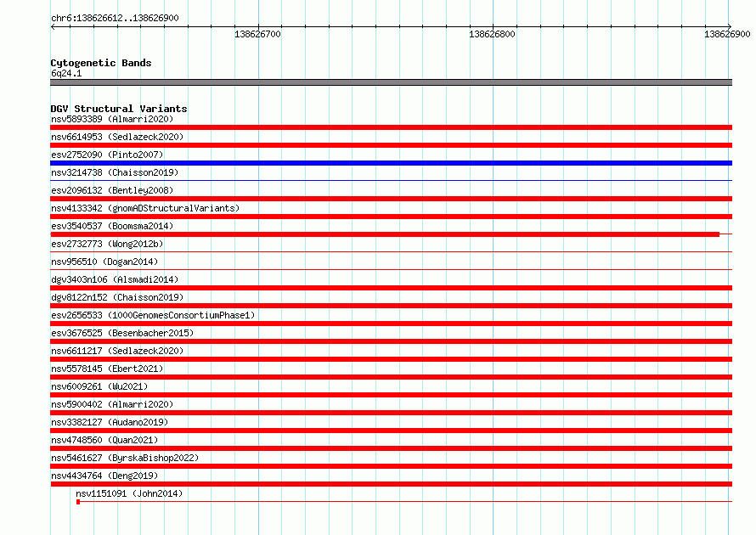The width and height of the screenshot is (756, 535).
Task: Click ruler position 138626800
Action: (493, 34)
